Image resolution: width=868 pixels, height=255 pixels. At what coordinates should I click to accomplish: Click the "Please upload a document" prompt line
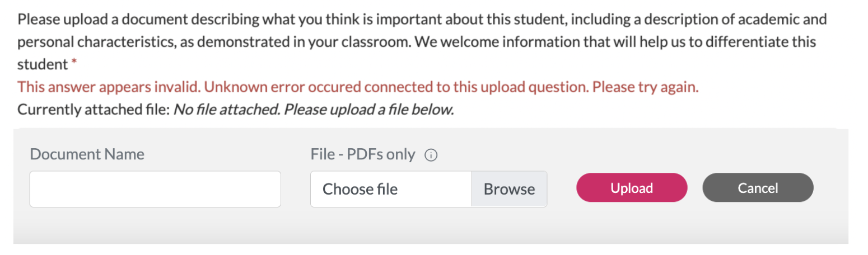(422, 21)
